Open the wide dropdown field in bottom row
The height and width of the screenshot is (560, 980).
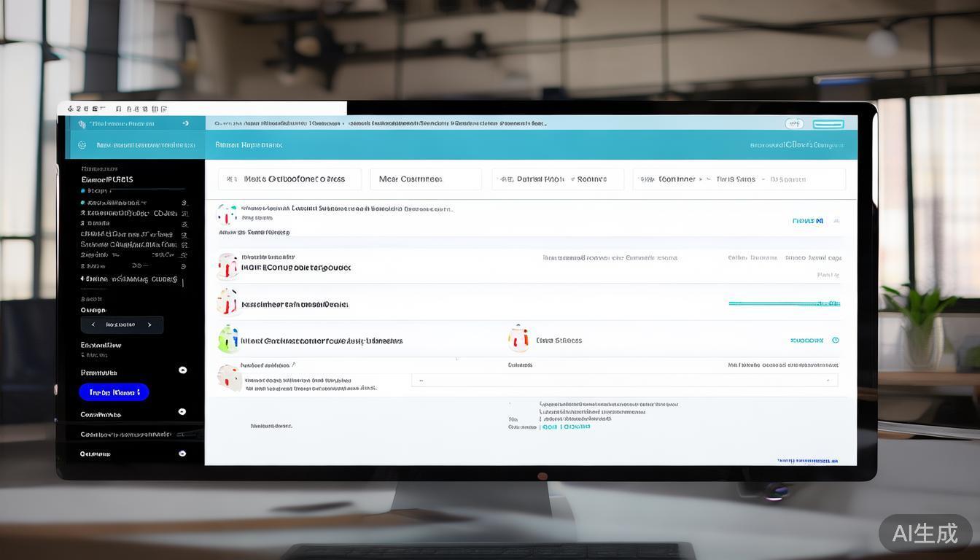pyautogui.click(x=624, y=380)
